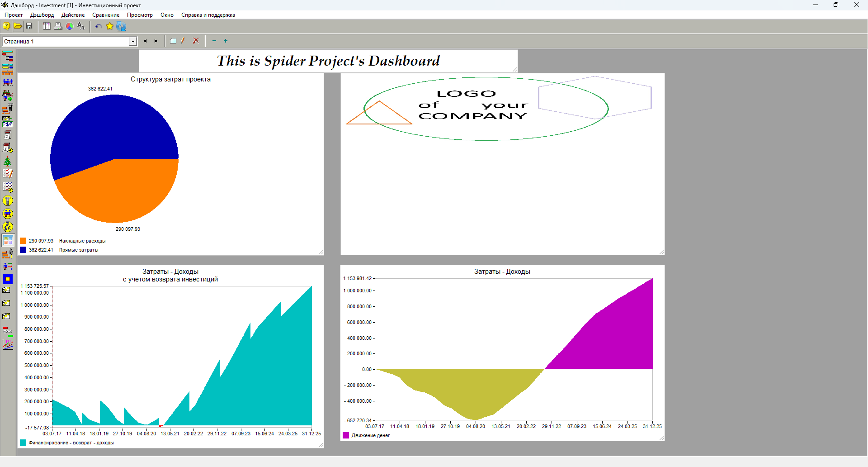Click the printer icon in toolbar
Screen dimensions: 868x467
(58, 26)
